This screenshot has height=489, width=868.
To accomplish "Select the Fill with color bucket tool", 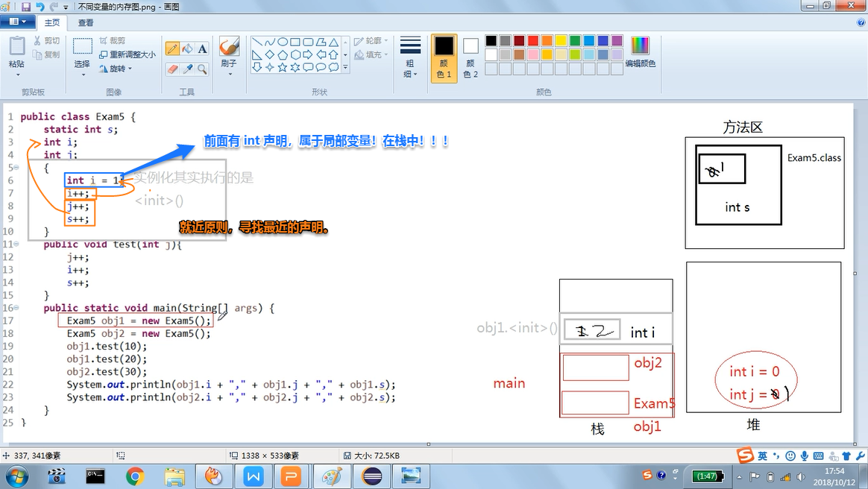I will point(188,48).
